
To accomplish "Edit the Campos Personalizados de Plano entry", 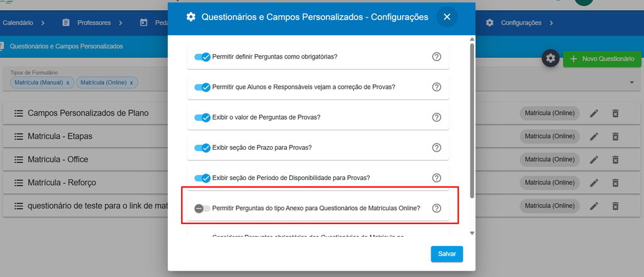I will tap(594, 113).
